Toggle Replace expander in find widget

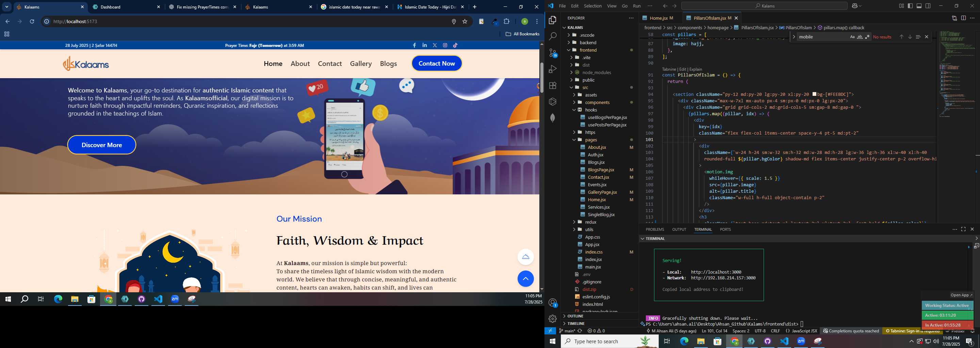(x=794, y=37)
